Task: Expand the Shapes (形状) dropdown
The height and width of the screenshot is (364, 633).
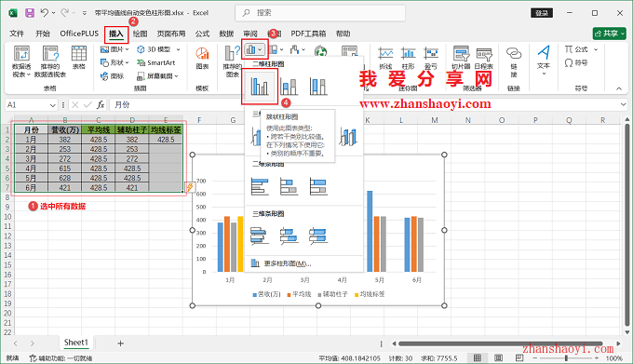Action: [x=127, y=62]
